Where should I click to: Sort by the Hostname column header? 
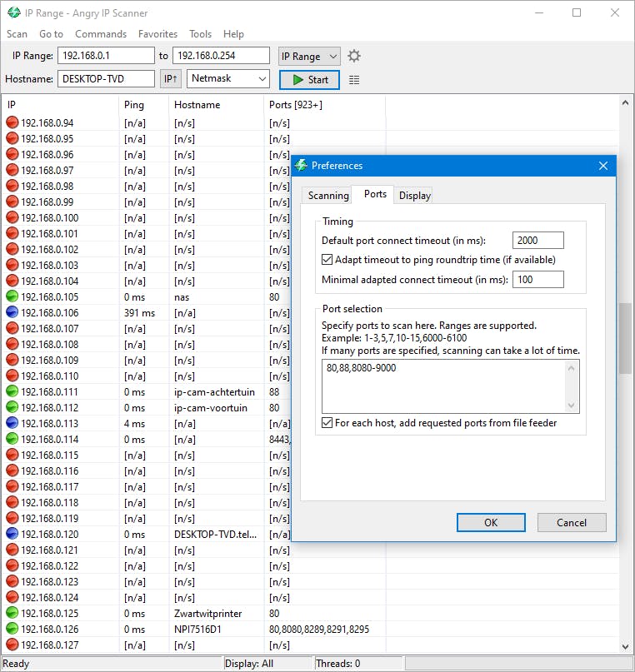tap(216, 105)
